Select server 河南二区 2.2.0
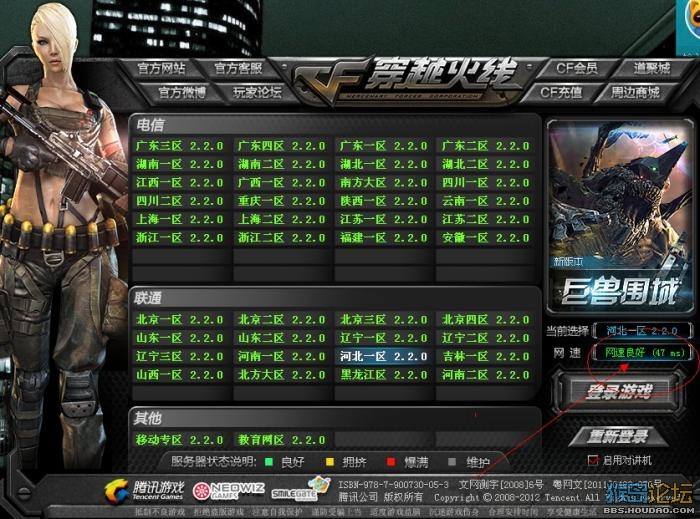This screenshot has width=700, height=519. pos(485,375)
